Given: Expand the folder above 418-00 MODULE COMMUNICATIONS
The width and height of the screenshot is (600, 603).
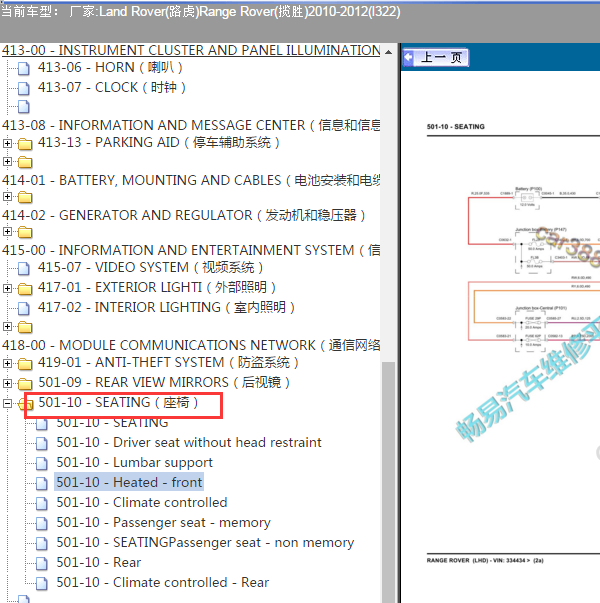Looking at the screenshot, I should pyautogui.click(x=7, y=326).
